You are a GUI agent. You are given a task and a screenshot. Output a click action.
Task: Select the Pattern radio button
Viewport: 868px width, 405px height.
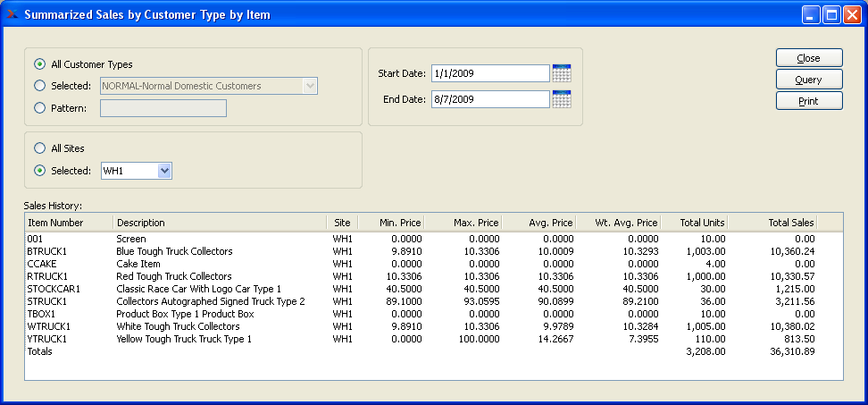(39, 108)
